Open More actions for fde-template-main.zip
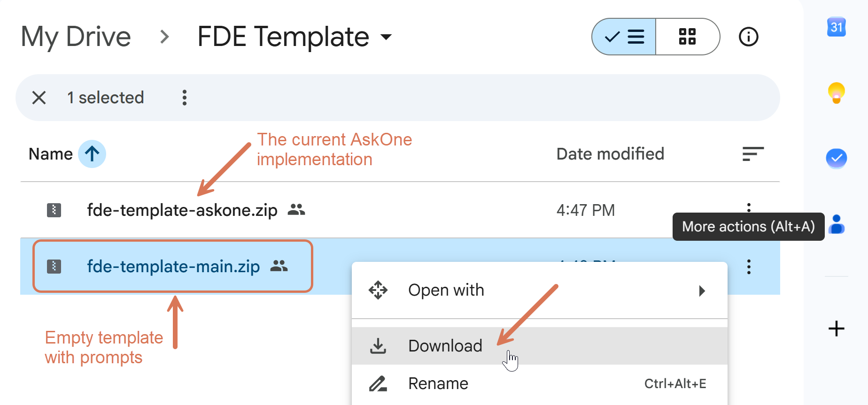This screenshot has width=868, height=405. 749,267
